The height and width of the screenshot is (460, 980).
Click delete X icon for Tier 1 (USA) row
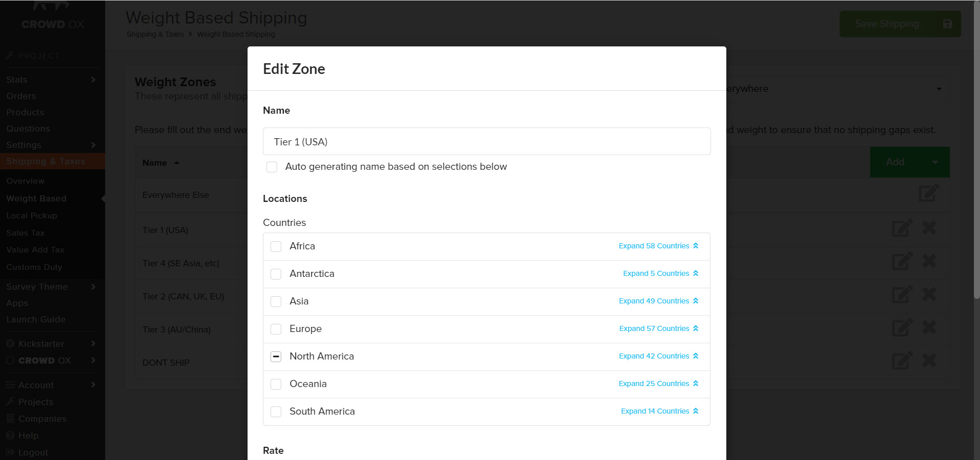point(929,227)
